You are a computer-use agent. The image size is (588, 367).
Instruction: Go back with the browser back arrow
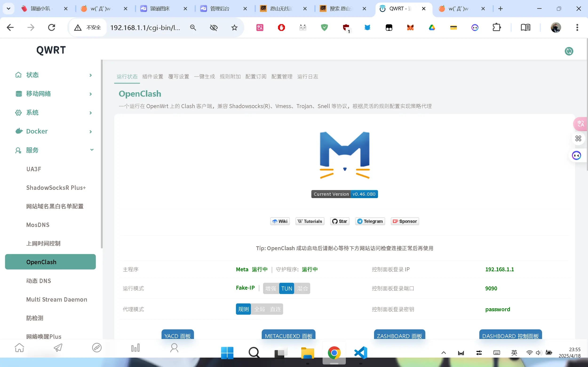[10, 27]
